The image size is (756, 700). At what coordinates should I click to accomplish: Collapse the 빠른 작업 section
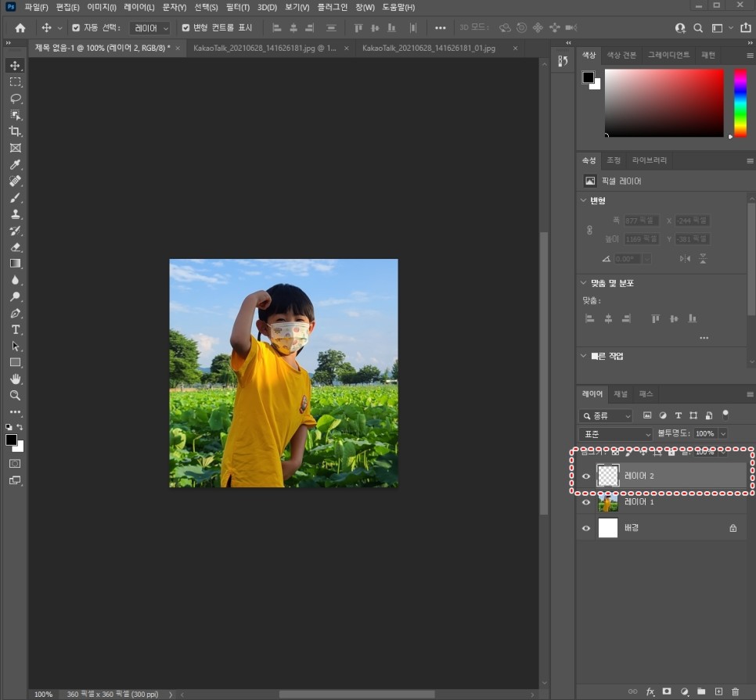(x=583, y=356)
